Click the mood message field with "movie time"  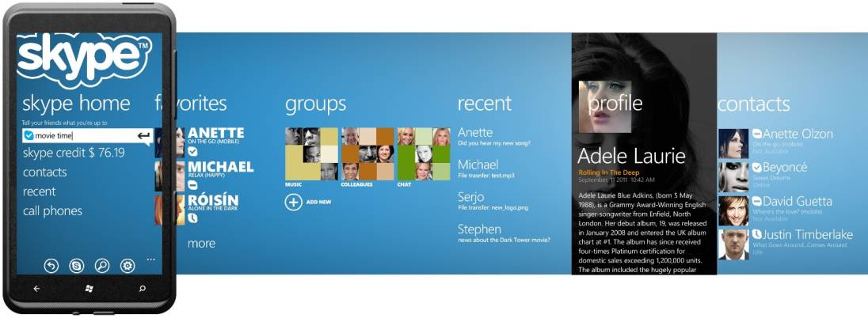[x=87, y=135]
